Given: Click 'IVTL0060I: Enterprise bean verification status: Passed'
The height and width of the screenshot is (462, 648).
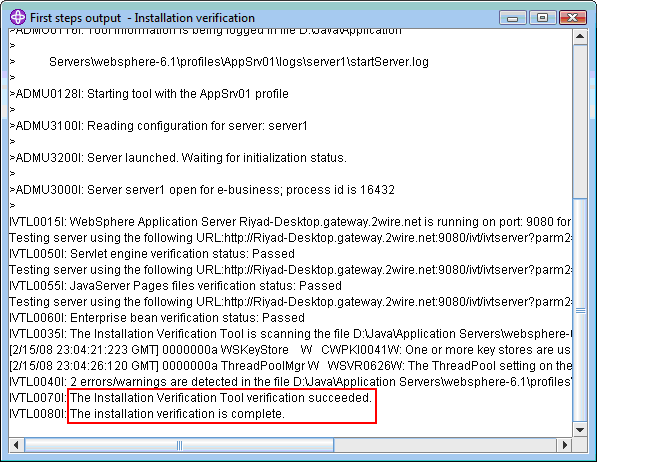Looking at the screenshot, I should tap(157, 318).
